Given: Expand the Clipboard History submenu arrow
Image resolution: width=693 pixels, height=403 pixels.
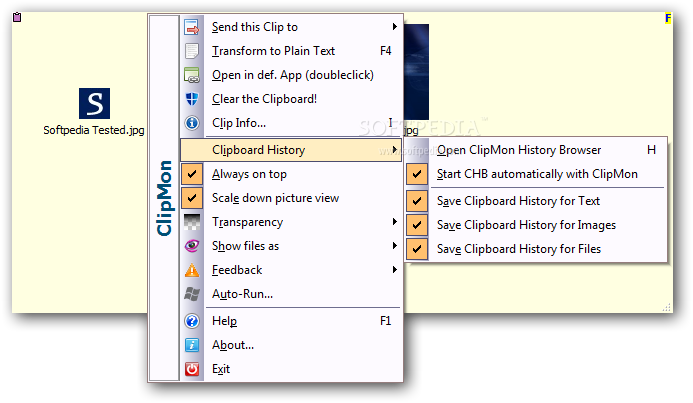Looking at the screenshot, I should pos(395,149).
